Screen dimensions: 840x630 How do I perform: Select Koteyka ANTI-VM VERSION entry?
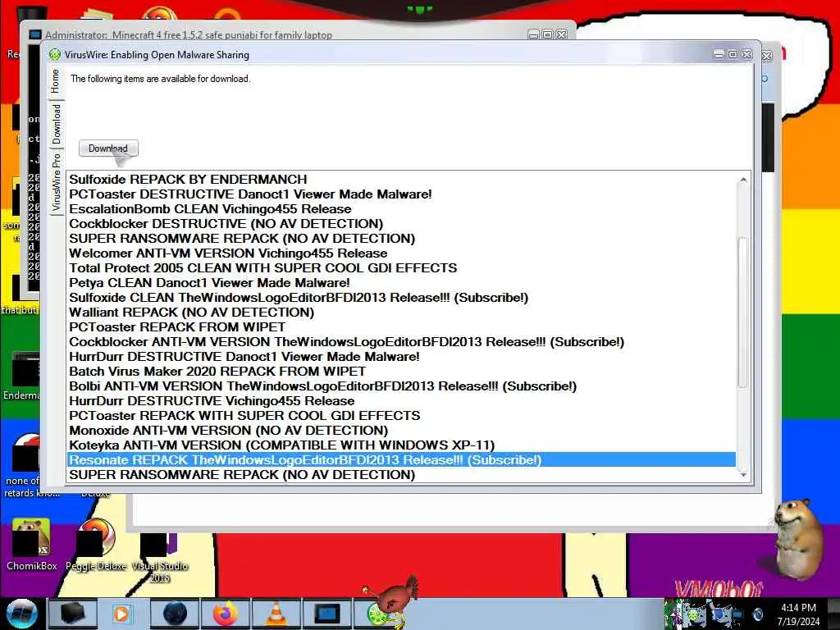coord(402,445)
